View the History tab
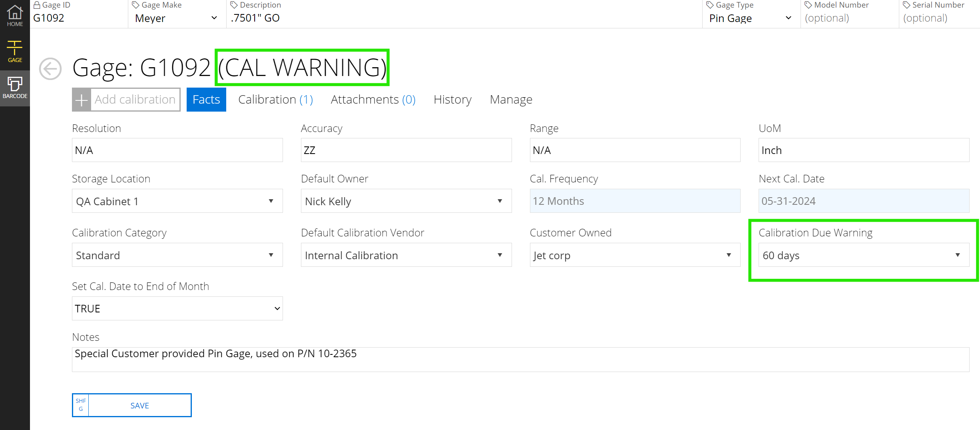980x430 pixels. [x=452, y=100]
